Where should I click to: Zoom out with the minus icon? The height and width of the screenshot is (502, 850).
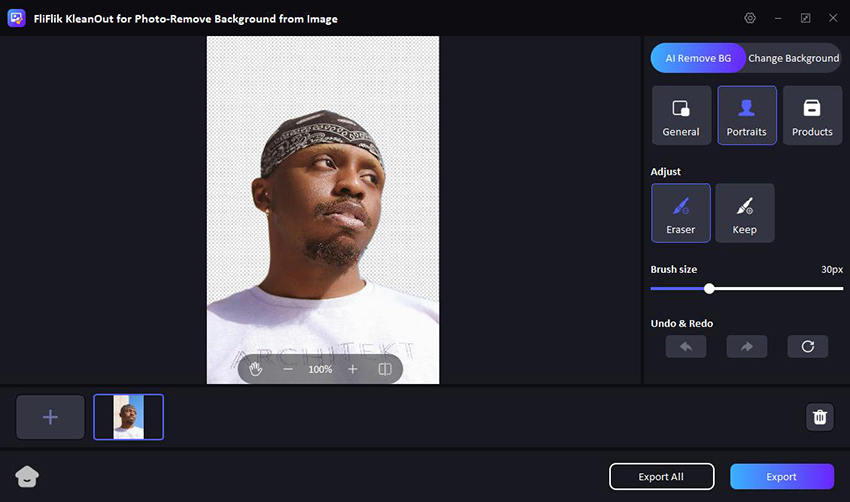(288, 369)
